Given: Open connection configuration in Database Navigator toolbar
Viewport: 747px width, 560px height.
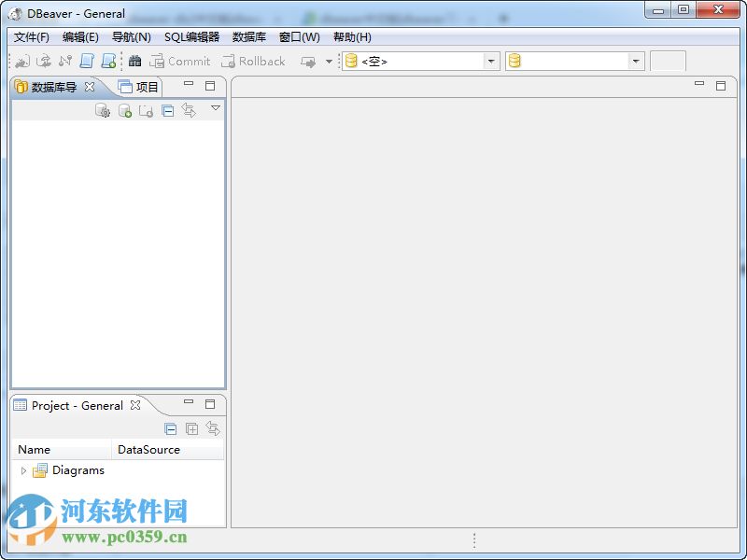Looking at the screenshot, I should tap(103, 109).
